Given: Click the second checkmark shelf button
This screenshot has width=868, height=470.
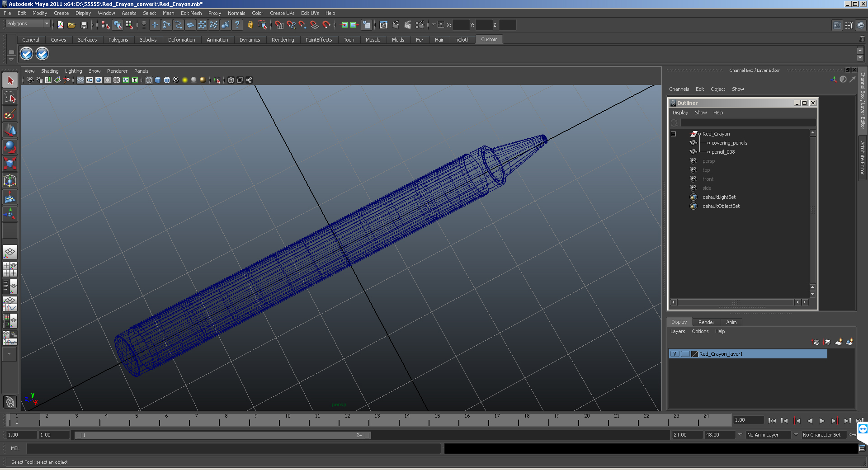Looking at the screenshot, I should (x=42, y=54).
